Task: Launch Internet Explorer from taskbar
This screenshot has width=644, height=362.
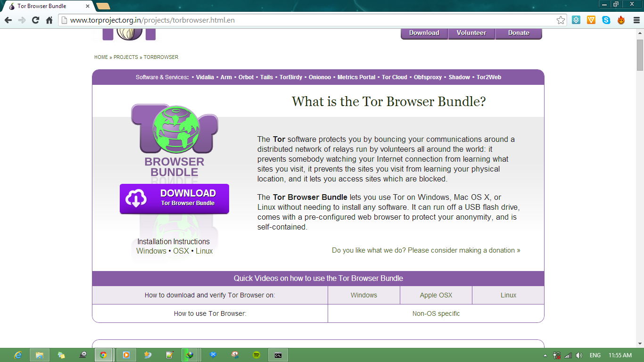Action: 18,355
